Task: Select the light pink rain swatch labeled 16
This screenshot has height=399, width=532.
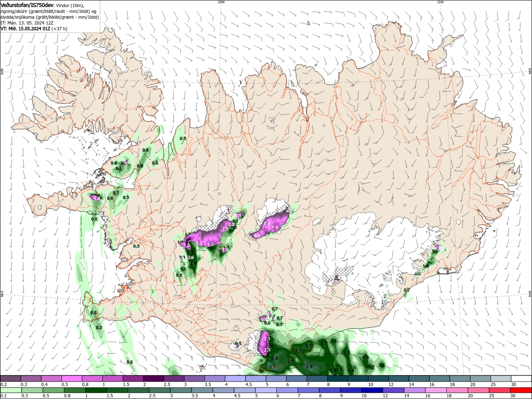Action: 435,390
